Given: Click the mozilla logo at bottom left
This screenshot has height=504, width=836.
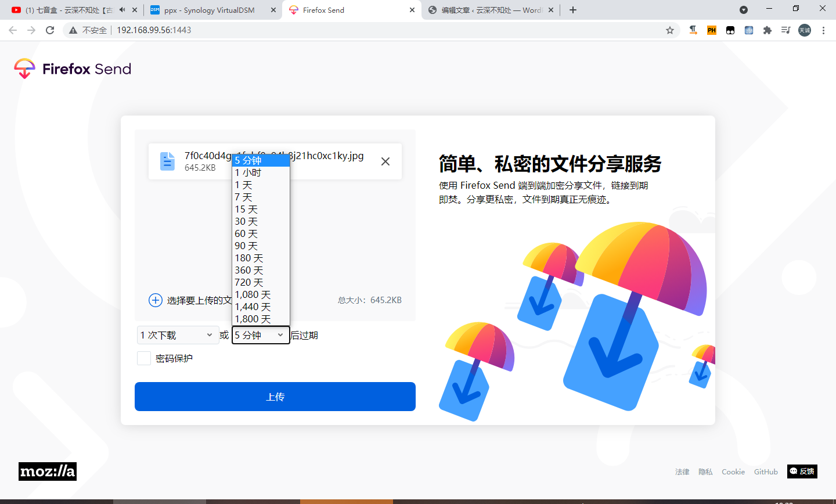Looking at the screenshot, I should tap(46, 471).
